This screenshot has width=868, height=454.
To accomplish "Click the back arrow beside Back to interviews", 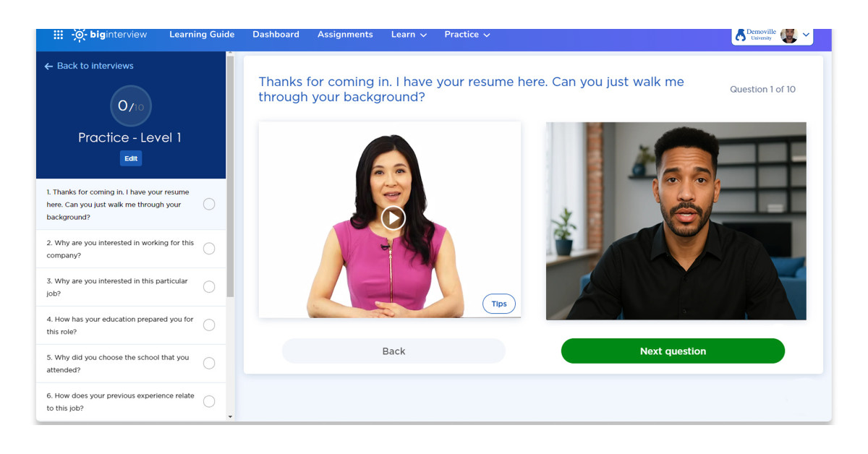I will (48, 66).
